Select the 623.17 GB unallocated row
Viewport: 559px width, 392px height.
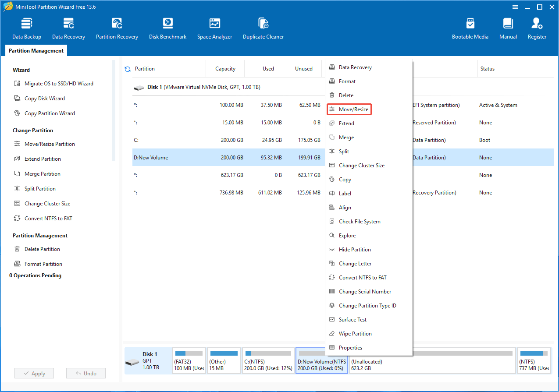click(343, 175)
